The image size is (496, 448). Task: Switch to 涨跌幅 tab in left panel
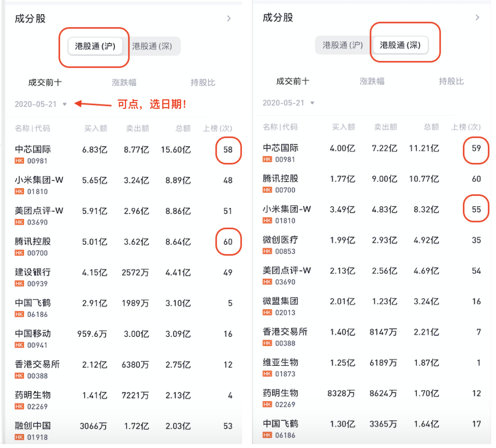[x=124, y=82]
